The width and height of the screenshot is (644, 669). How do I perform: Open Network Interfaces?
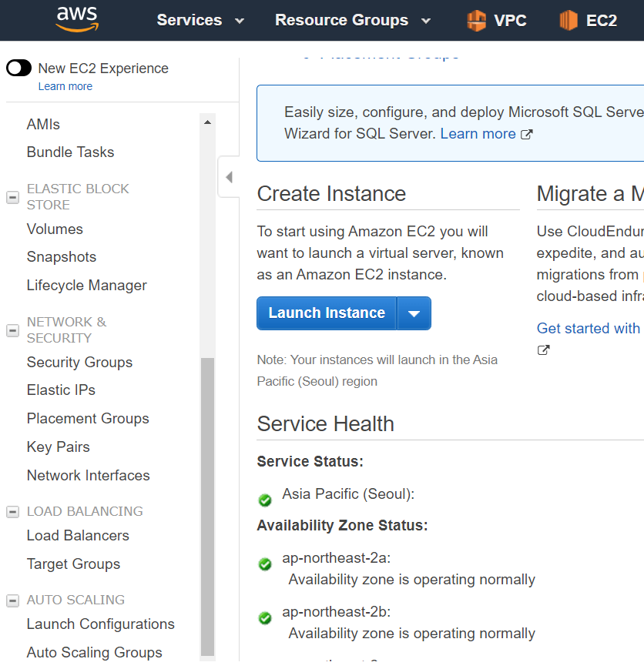pos(89,475)
